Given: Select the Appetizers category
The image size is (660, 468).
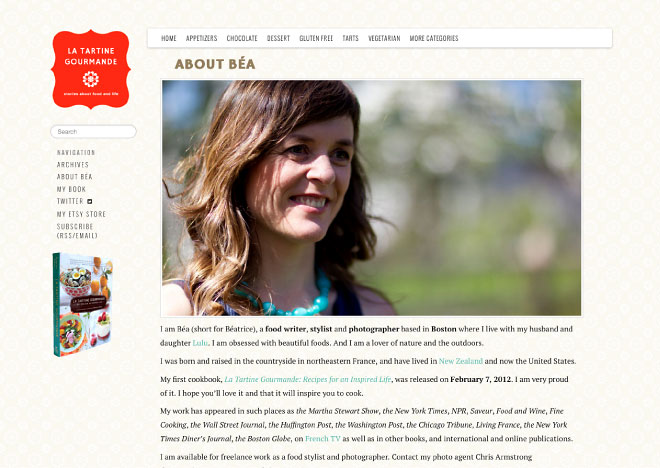Looking at the screenshot, I should [x=202, y=38].
